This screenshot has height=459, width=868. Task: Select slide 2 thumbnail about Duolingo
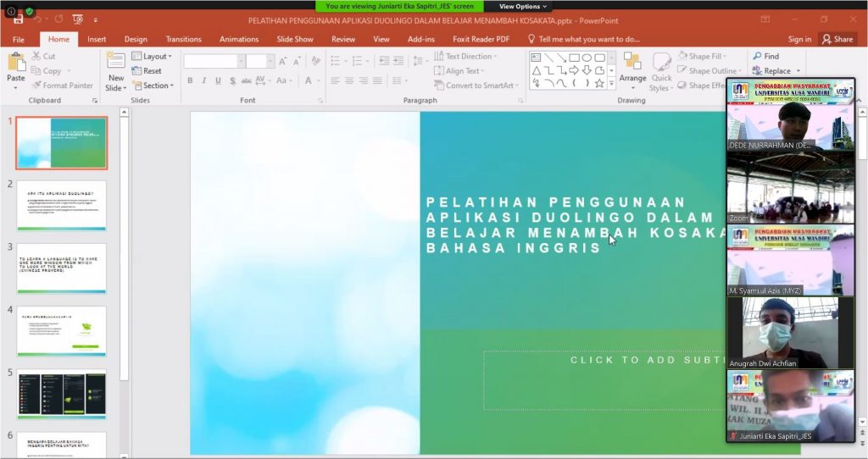[62, 205]
